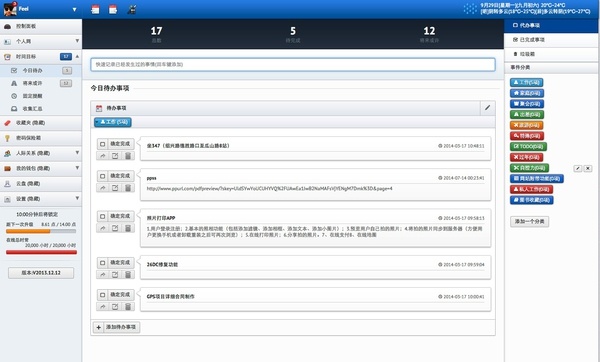The height and width of the screenshot is (362, 600).
Task: Click share arrow icon for GPS项目 item
Action: click(103, 307)
